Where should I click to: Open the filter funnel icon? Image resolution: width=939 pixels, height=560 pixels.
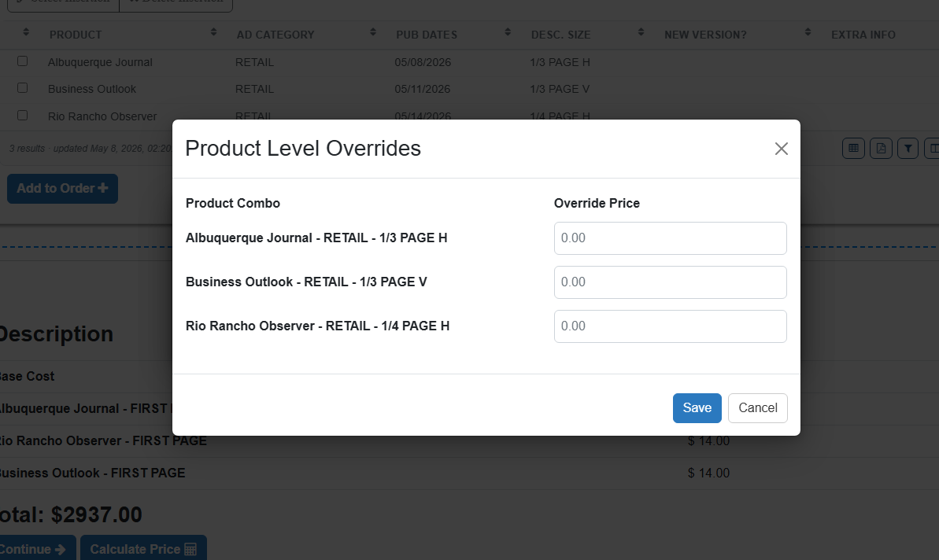point(908,149)
